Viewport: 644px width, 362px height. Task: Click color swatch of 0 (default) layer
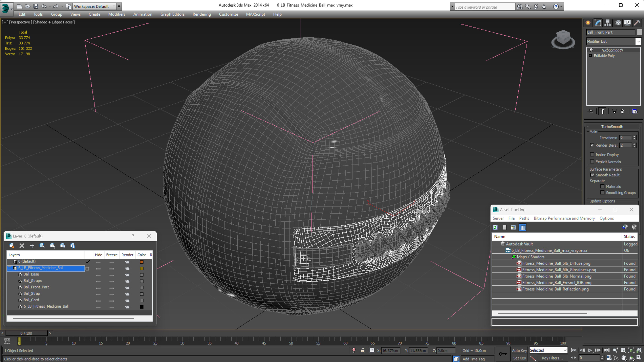142,262
